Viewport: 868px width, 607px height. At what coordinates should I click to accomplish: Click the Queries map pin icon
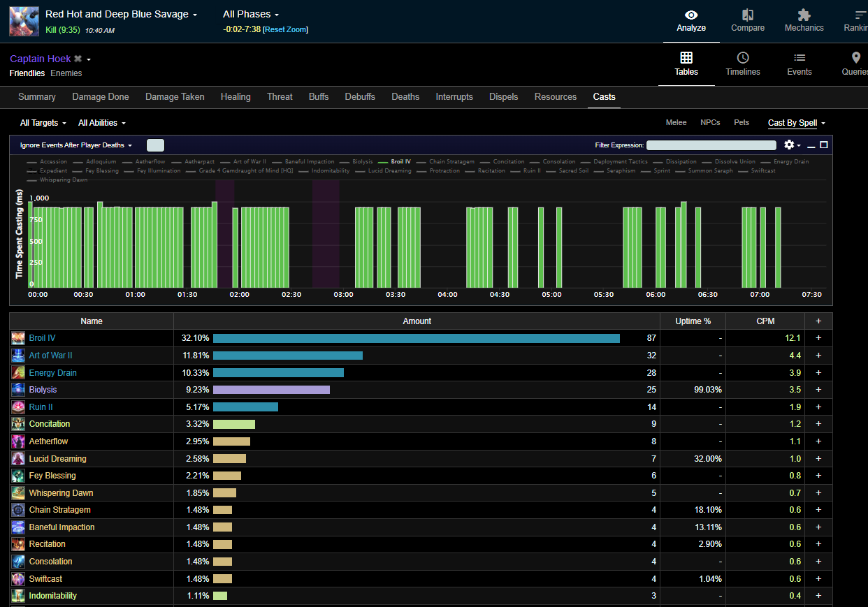pos(855,58)
